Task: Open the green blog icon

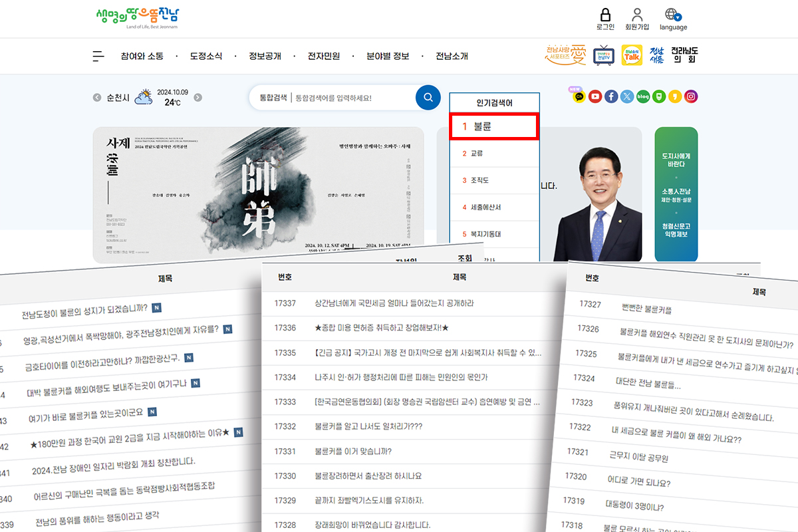Action: click(x=643, y=96)
